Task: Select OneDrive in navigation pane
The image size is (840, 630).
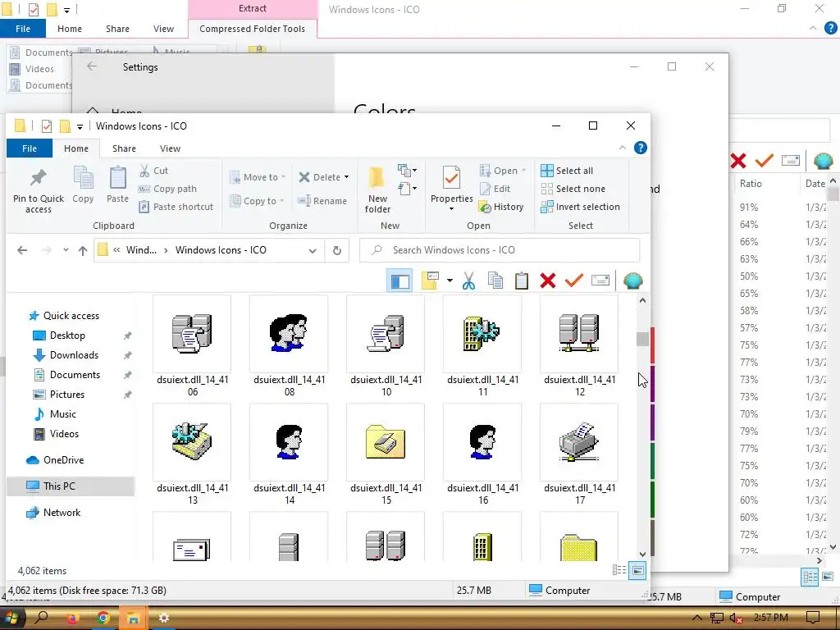Action: [63, 460]
